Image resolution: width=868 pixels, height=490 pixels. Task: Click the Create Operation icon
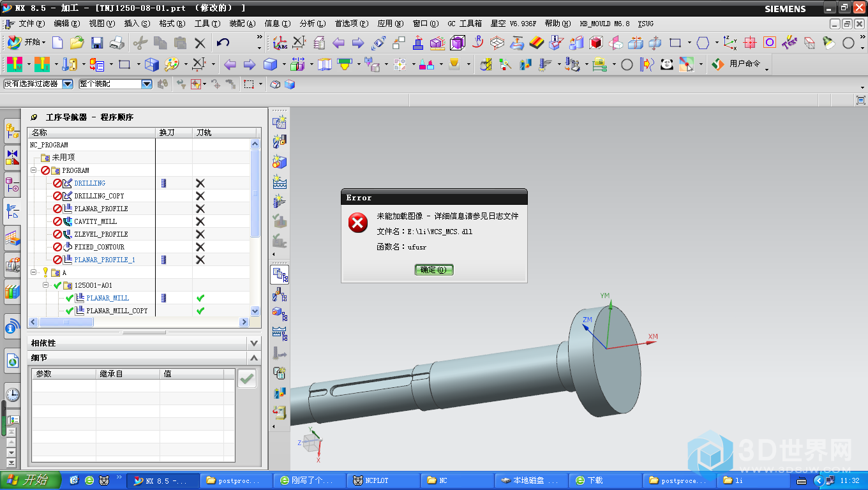pyautogui.click(x=279, y=202)
